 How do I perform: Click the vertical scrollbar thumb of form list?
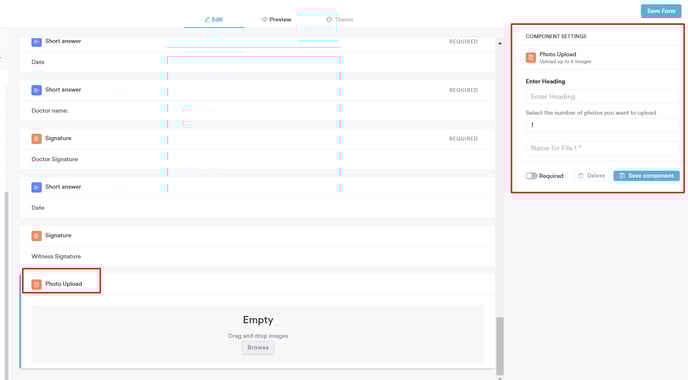click(500, 346)
